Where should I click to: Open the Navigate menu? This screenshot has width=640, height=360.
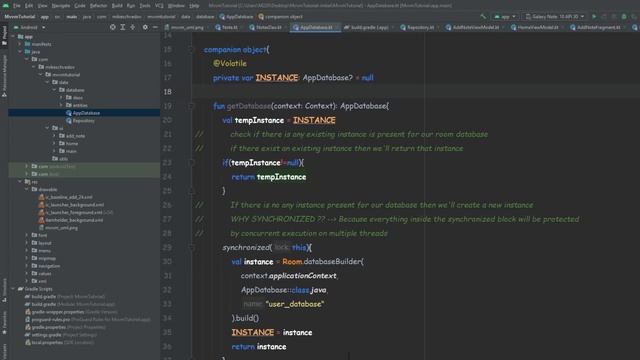click(61, 6)
